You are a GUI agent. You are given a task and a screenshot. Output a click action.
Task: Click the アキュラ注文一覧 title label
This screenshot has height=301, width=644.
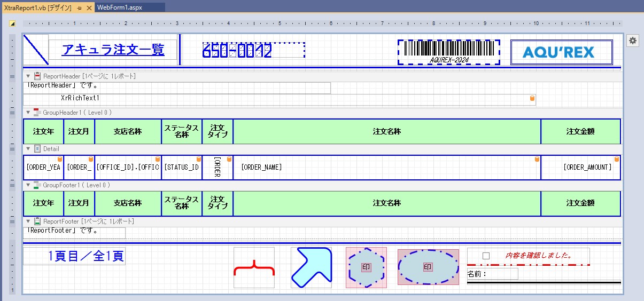(x=113, y=50)
